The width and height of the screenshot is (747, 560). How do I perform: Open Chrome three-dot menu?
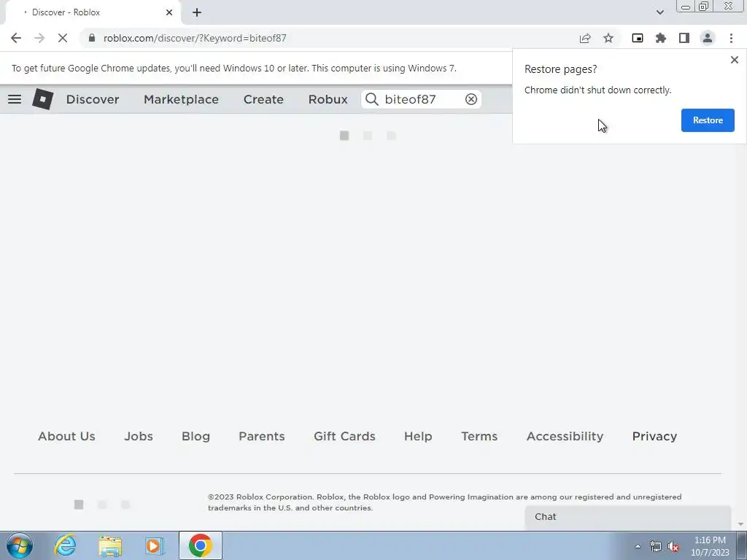pos(731,38)
